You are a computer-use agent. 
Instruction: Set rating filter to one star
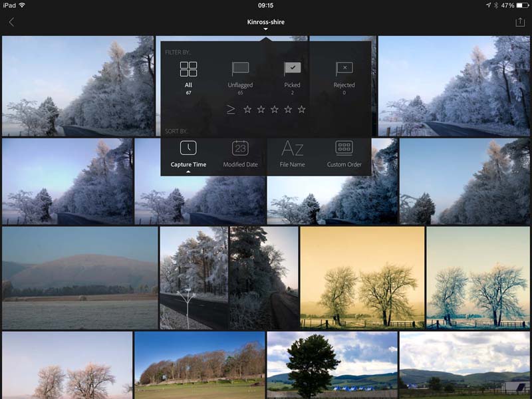(x=247, y=109)
